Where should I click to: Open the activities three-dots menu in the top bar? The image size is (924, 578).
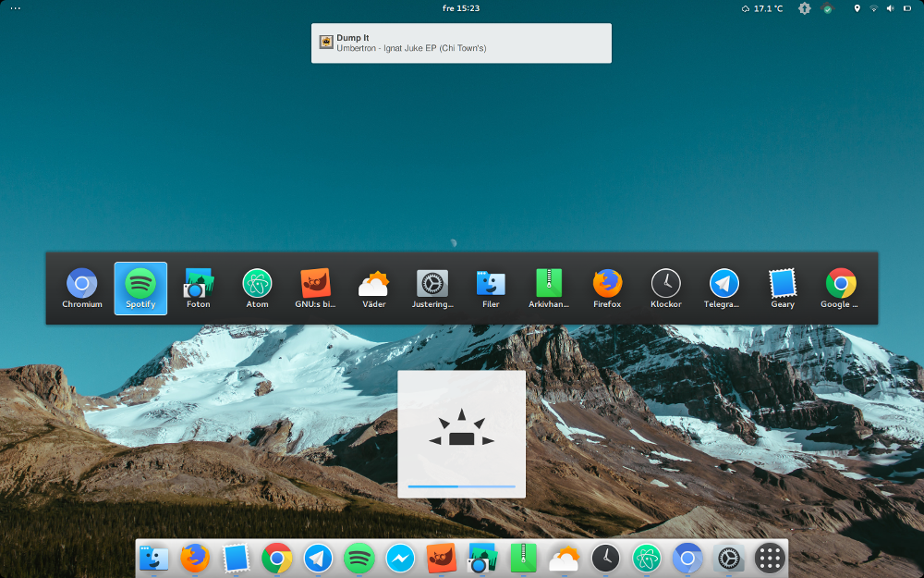16,8
